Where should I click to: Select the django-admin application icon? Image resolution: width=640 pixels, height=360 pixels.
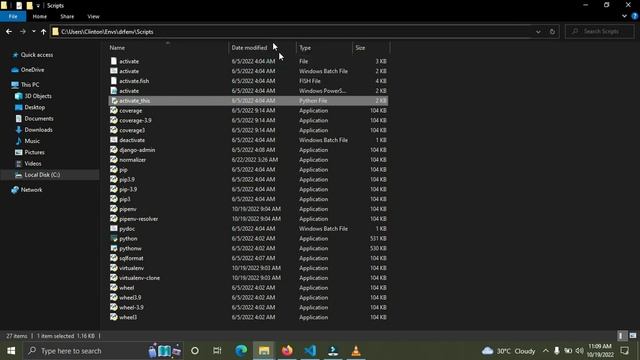pyautogui.click(x=114, y=150)
